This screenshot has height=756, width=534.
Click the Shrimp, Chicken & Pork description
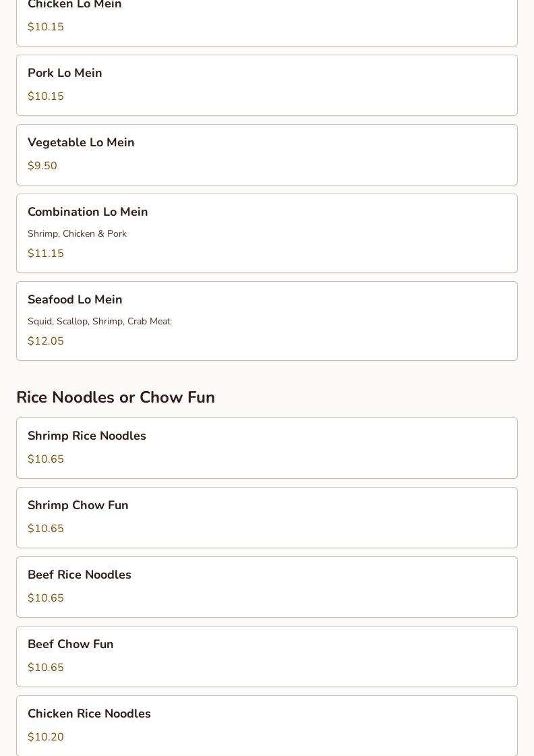pos(77,233)
